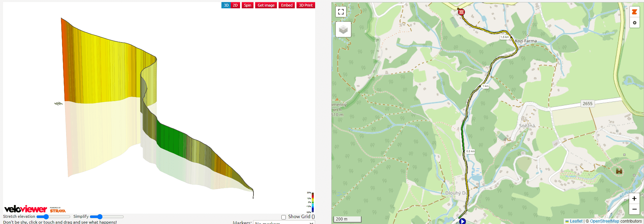
Task: Open the map settings gear
Action: coord(634,23)
